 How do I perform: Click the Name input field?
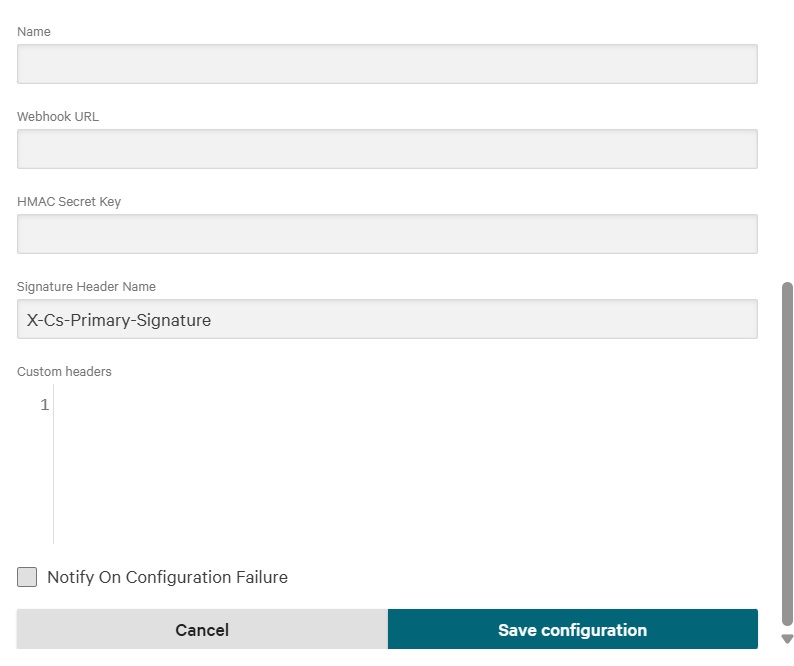point(387,64)
